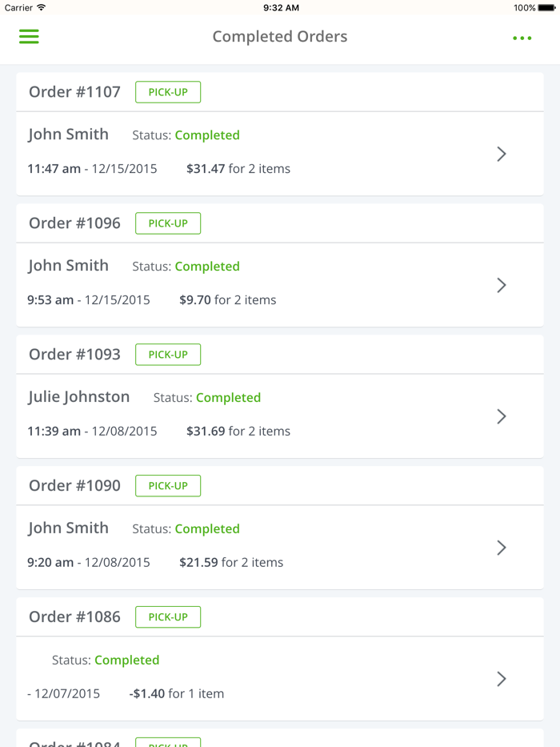Image resolution: width=560 pixels, height=747 pixels.
Task: Expand details for Julie Johnston's order
Action: tap(502, 416)
